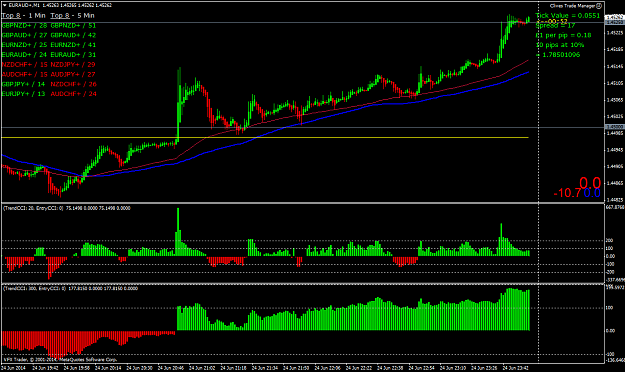Click the EURNZD+ / 25 row
The width and height of the screenshot is (625, 372).
click(x=24, y=45)
